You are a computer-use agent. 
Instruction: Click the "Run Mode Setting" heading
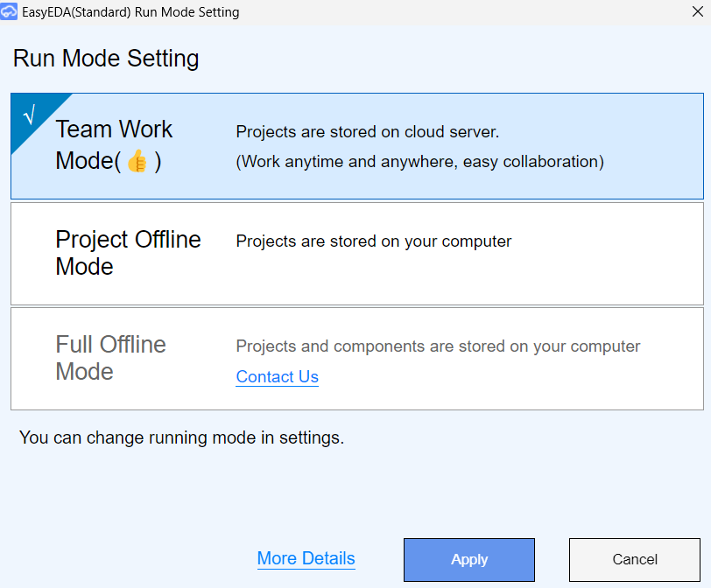click(106, 59)
